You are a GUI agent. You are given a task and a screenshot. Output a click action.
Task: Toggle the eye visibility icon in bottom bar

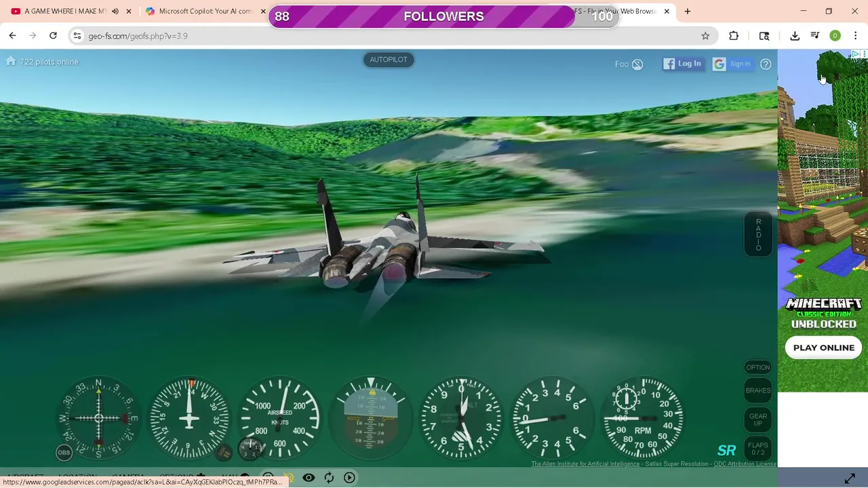pos(309,478)
